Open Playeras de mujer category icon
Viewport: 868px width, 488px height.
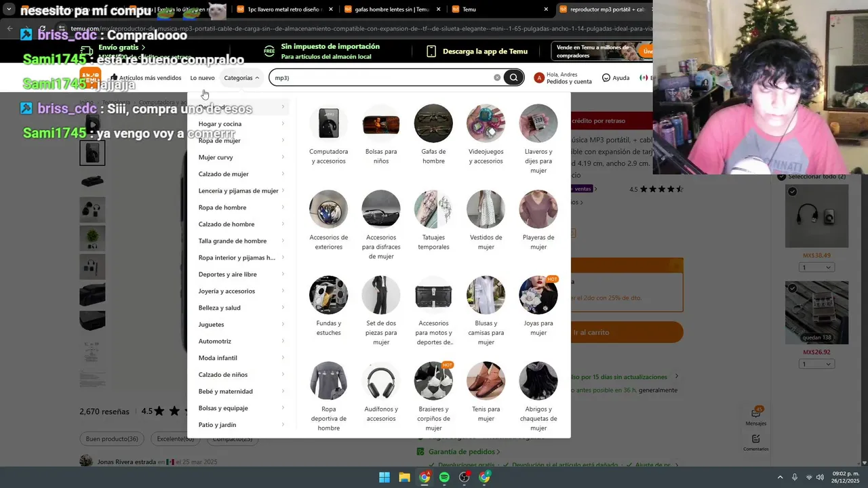[538, 209]
